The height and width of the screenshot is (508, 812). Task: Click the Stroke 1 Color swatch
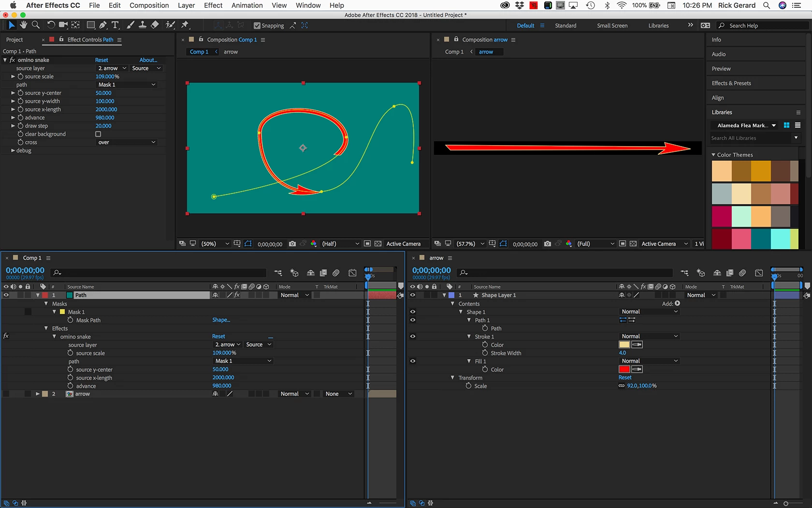tap(624, 345)
